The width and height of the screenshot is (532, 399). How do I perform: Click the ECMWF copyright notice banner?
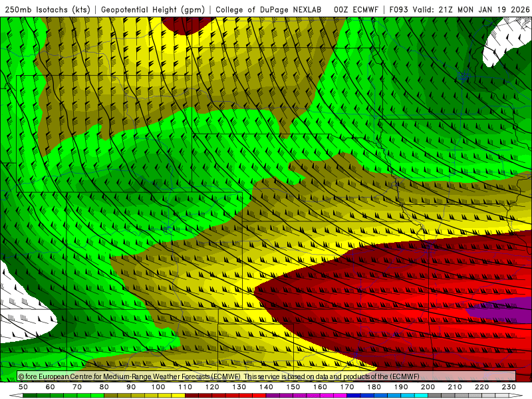[267, 376]
